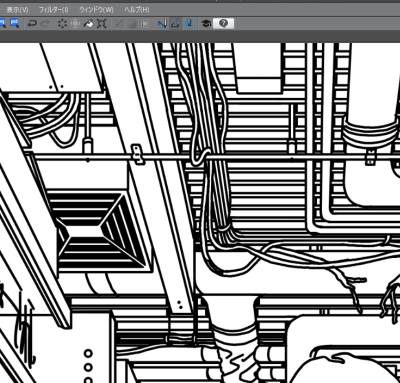
Task: Click the greyed Invert Selection icon
Action: [132, 24]
